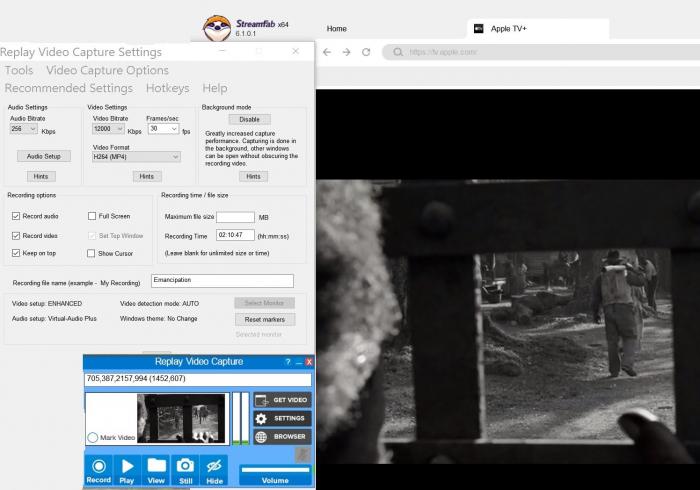Open the Hotkeys menu

[167, 88]
